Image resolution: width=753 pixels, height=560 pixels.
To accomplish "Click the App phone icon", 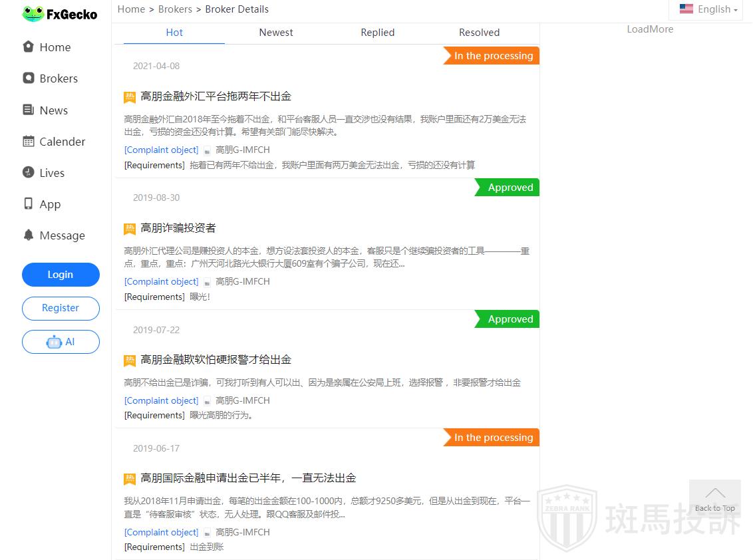I will coord(28,204).
